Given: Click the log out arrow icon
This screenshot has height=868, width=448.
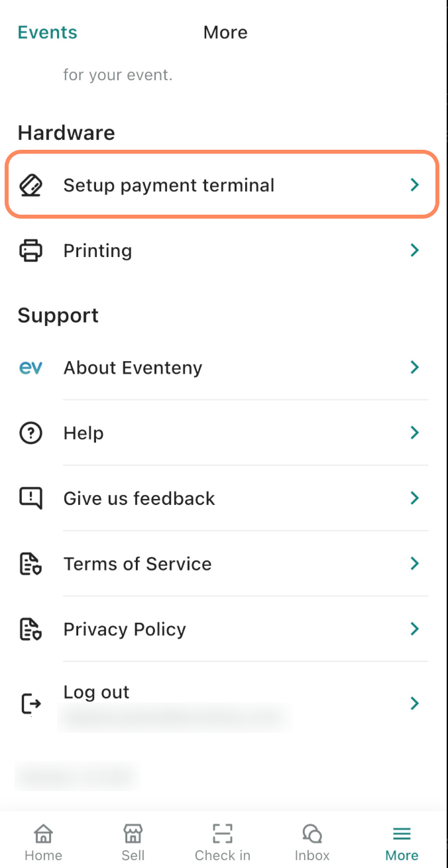Looking at the screenshot, I should 31,704.
